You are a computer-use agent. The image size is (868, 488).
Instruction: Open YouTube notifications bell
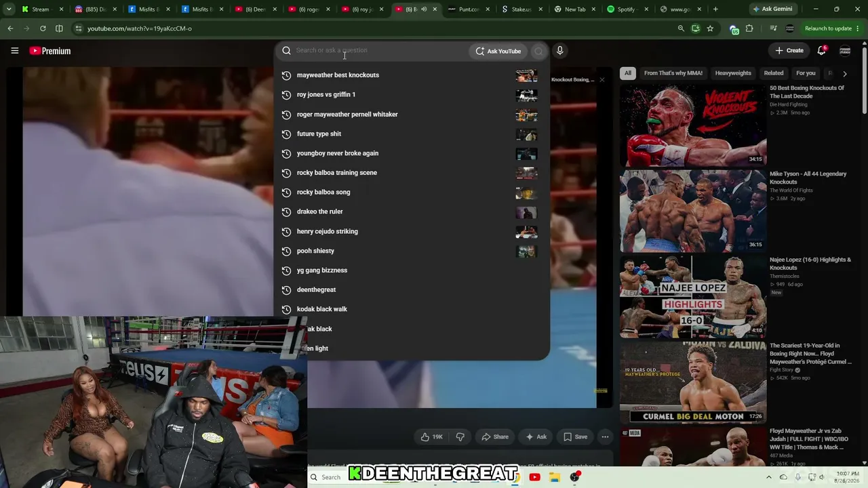point(821,50)
